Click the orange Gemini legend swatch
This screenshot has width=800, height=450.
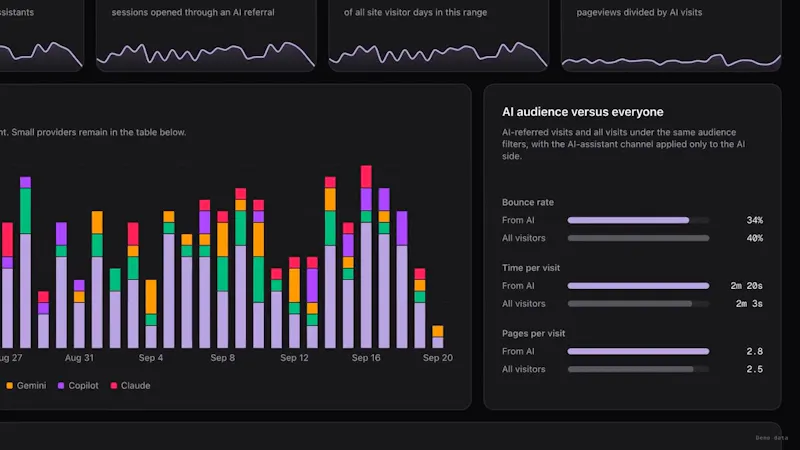coord(9,386)
